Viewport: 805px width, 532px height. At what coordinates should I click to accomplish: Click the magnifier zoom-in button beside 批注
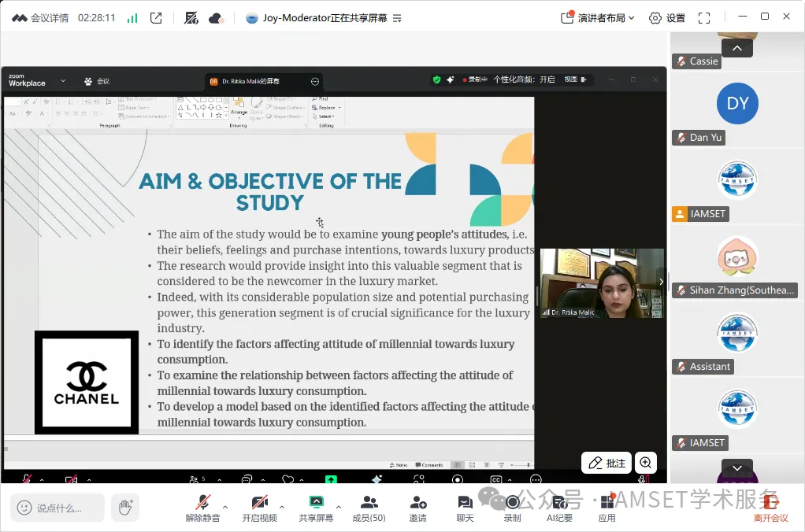pos(645,464)
